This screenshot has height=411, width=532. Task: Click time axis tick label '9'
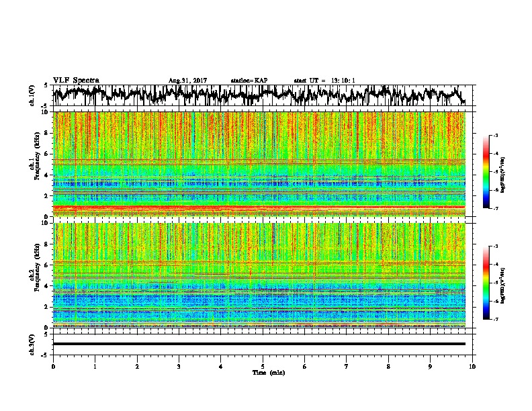(x=430, y=367)
